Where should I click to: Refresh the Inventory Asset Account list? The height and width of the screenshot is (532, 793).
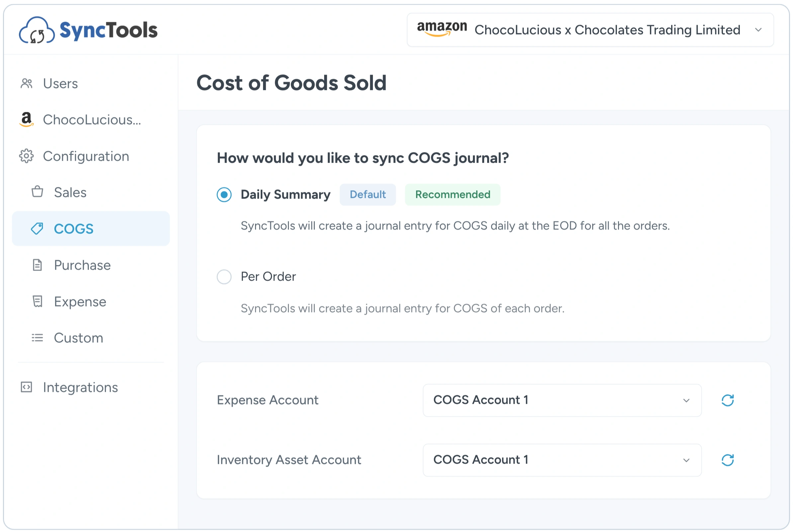[x=728, y=460]
